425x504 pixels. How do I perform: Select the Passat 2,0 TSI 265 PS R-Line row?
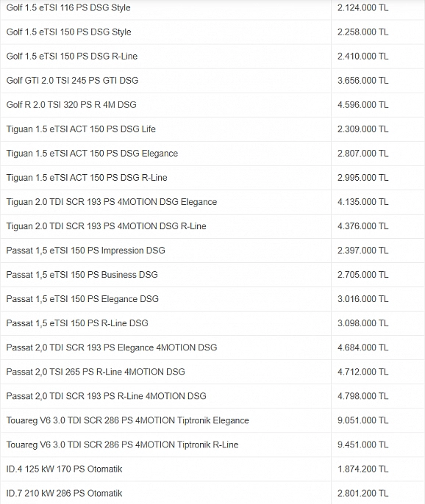(x=213, y=372)
